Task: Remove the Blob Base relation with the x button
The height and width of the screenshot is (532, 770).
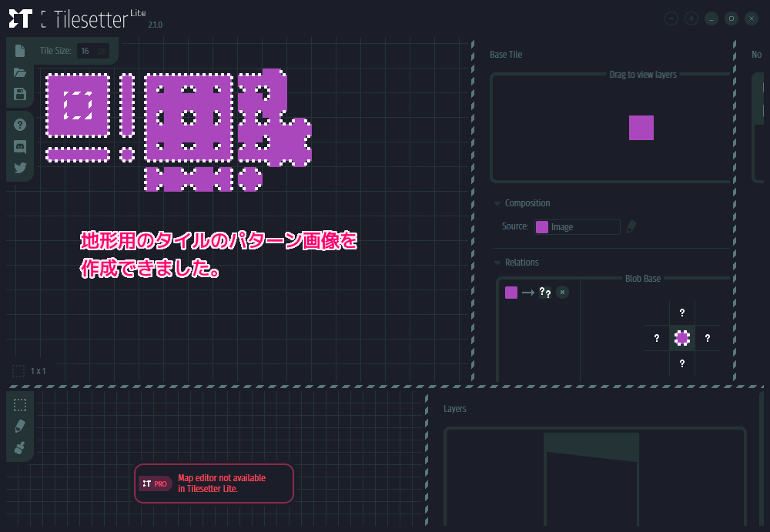Action: coord(562,292)
